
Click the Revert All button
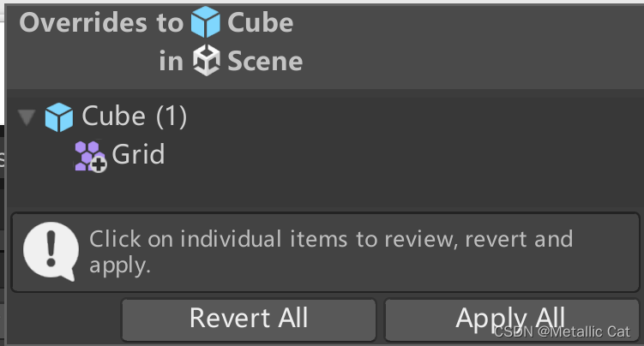pyautogui.click(x=249, y=319)
